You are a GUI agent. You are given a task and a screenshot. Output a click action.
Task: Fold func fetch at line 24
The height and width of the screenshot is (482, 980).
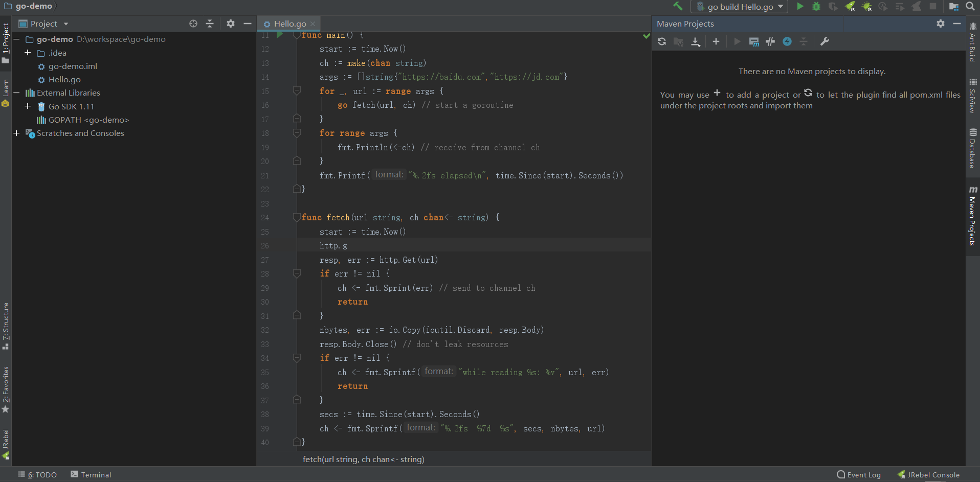297,217
